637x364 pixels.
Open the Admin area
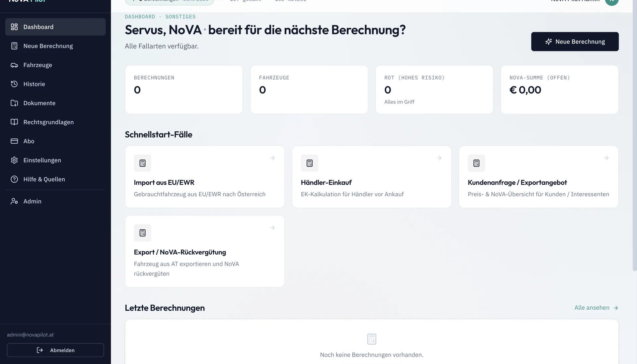[55, 201]
